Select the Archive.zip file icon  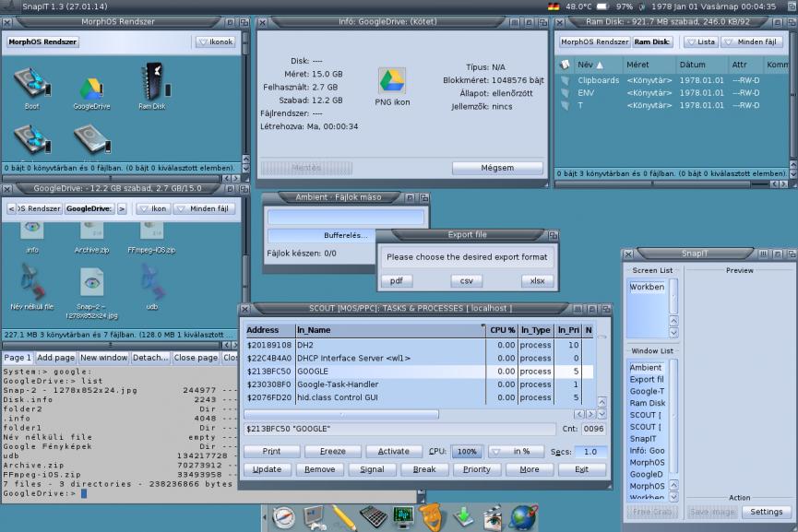[91, 237]
